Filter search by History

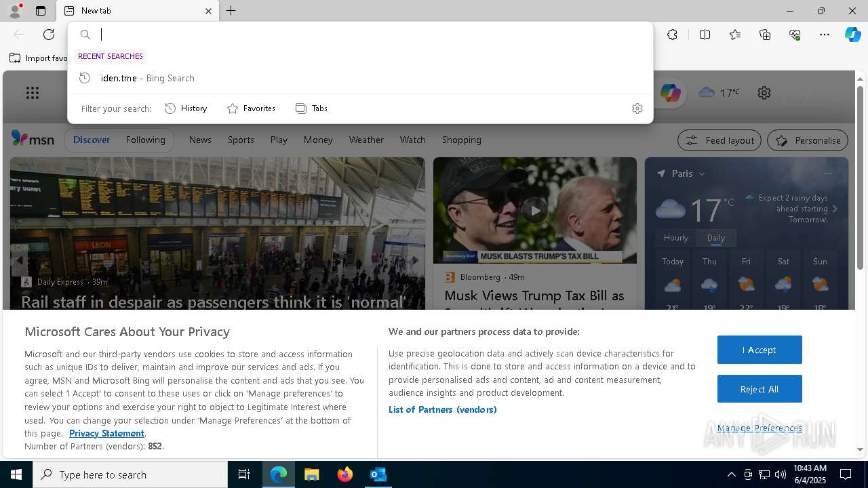[x=186, y=108]
